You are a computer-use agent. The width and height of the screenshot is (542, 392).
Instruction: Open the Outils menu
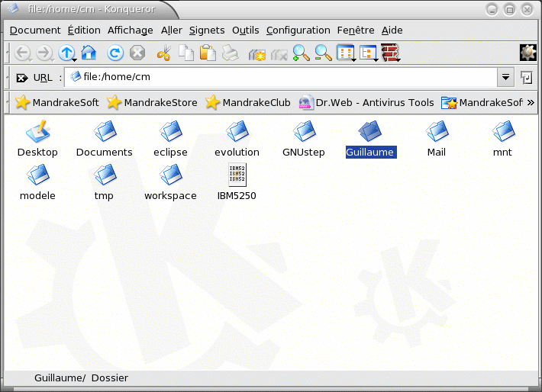pos(245,31)
